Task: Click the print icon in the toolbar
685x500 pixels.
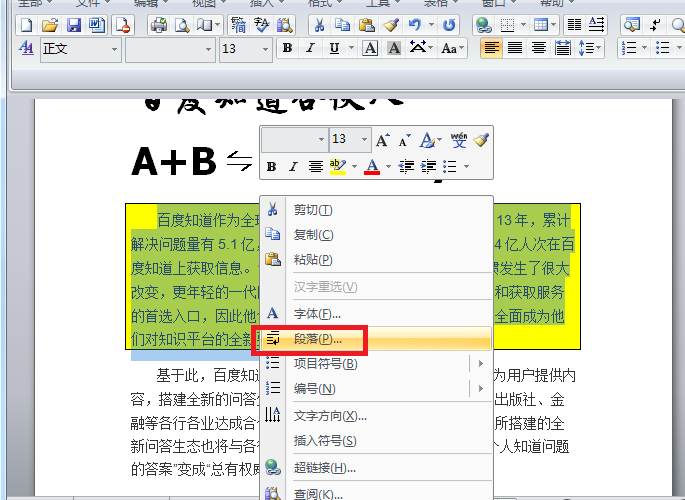Action: point(158,25)
